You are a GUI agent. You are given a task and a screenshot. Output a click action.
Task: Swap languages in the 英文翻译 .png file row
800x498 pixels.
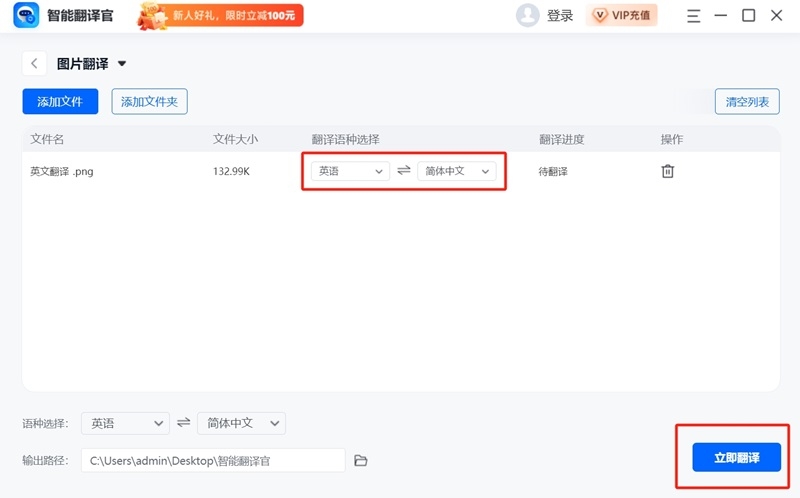tap(404, 170)
